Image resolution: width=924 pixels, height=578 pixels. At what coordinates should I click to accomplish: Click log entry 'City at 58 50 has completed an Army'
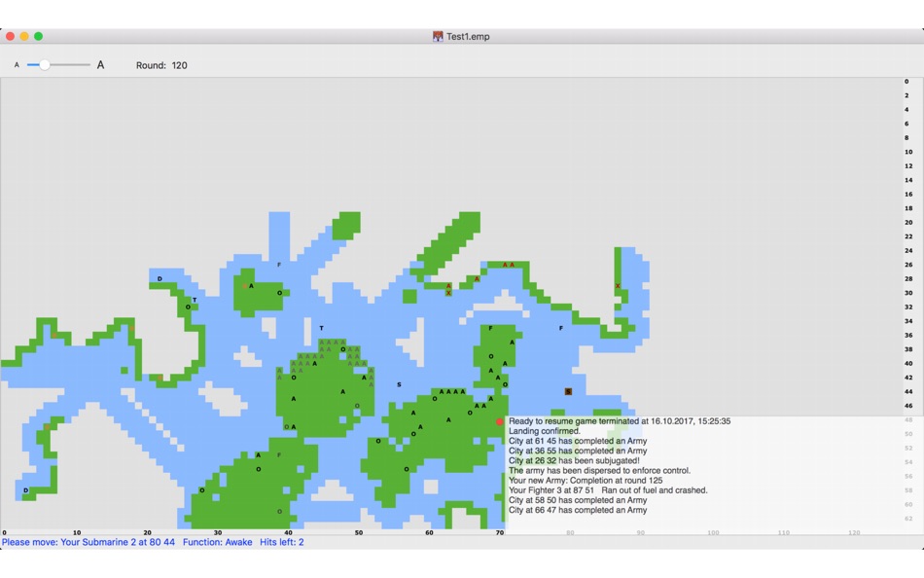coord(578,500)
